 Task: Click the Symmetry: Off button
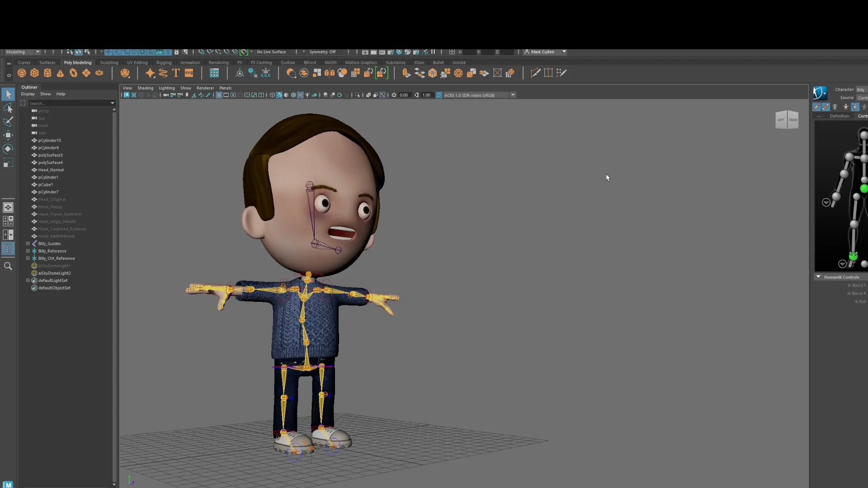coord(322,52)
